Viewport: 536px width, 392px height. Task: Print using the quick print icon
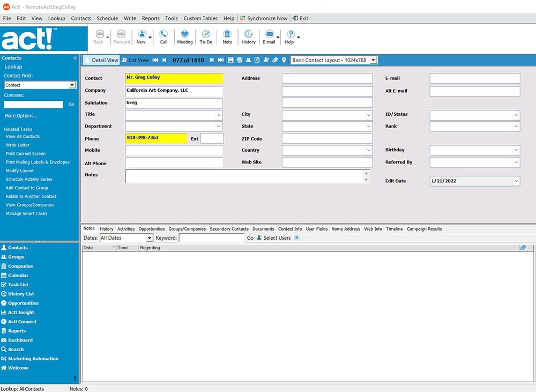click(x=240, y=60)
